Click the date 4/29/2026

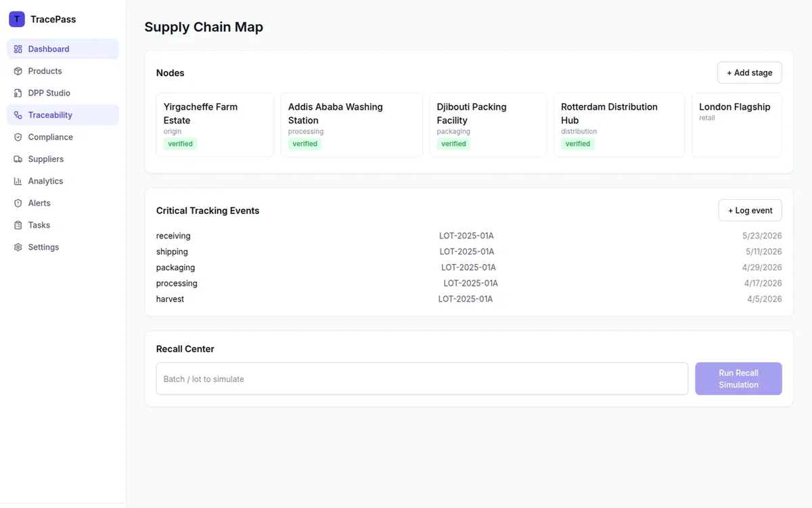pos(762,268)
